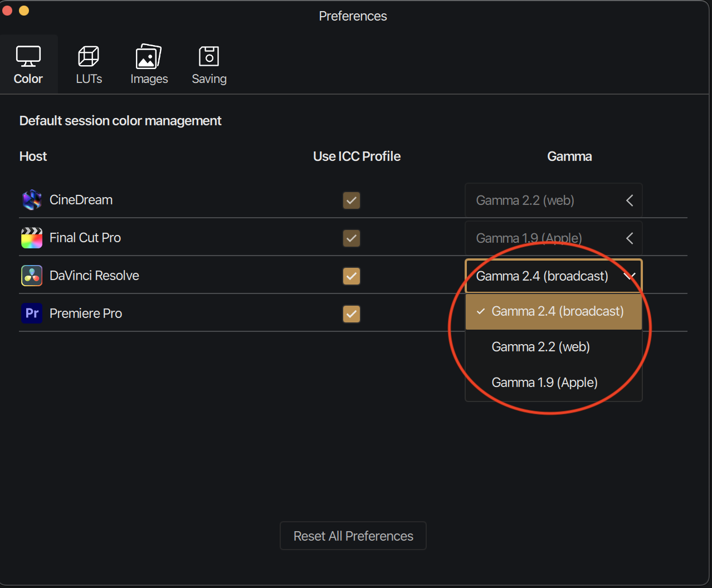Select Gamma 2.2 (web) from the list
The height and width of the screenshot is (588, 712).
pyautogui.click(x=540, y=347)
